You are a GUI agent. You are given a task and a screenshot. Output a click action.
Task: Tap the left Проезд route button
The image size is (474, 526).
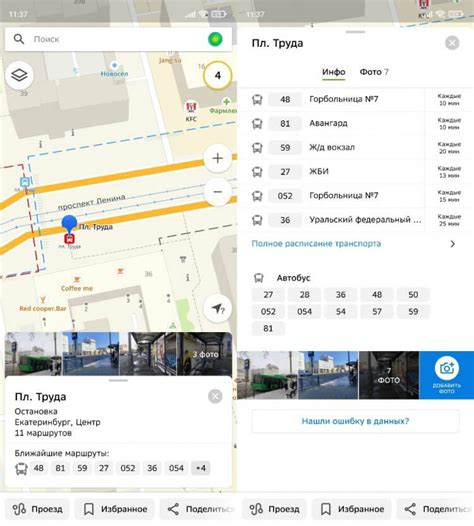[x=38, y=509]
